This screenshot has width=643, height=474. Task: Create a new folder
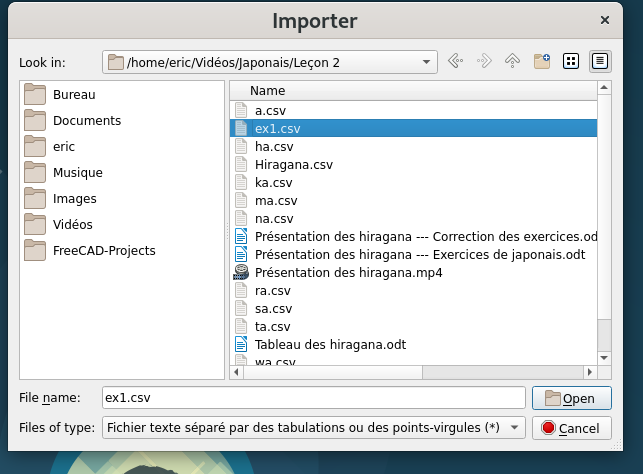click(542, 62)
